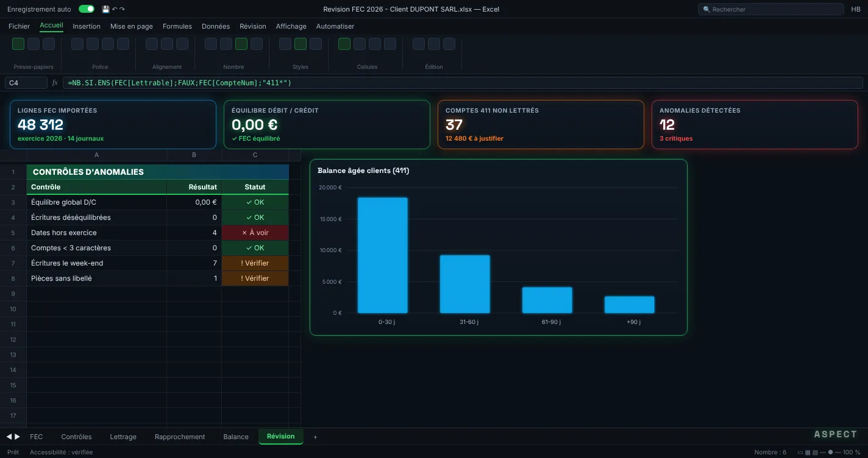Click the Anomalies détectées card
This screenshot has width=868, height=458.
coord(755,124)
